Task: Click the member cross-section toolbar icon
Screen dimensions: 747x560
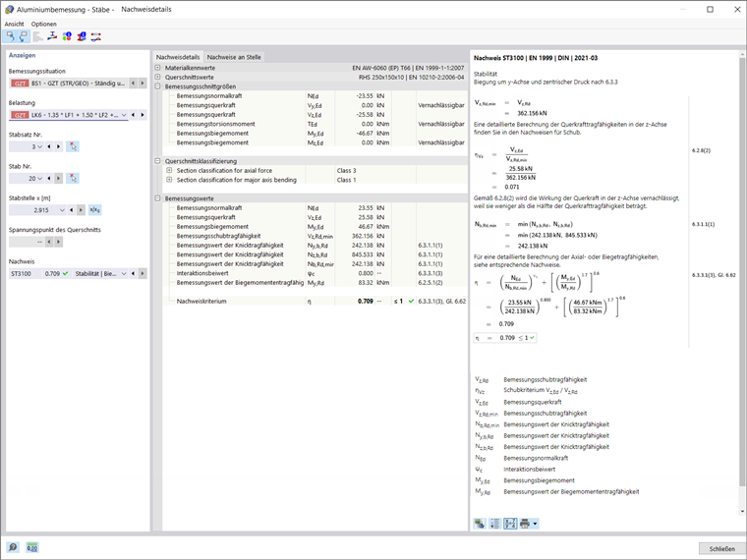Action: (x=52, y=36)
